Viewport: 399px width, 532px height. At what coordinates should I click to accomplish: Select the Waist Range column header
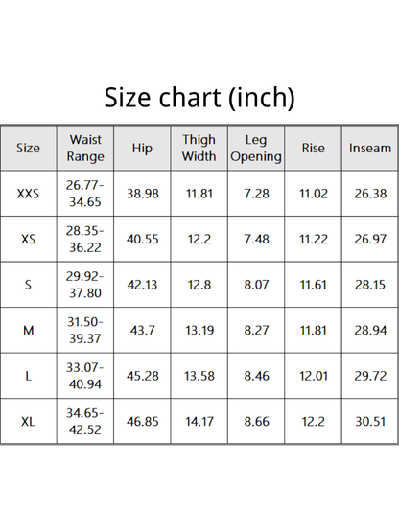(x=85, y=148)
